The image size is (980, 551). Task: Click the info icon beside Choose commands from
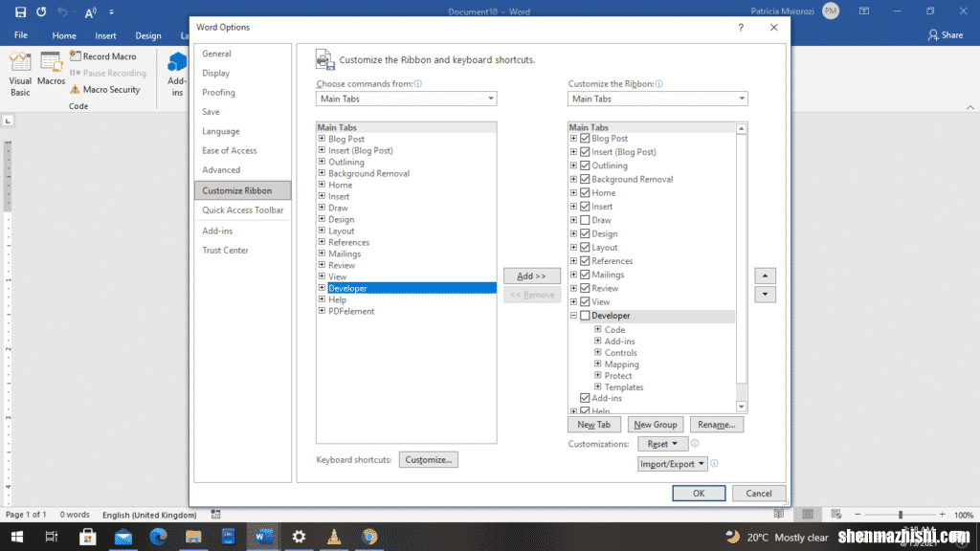point(418,84)
